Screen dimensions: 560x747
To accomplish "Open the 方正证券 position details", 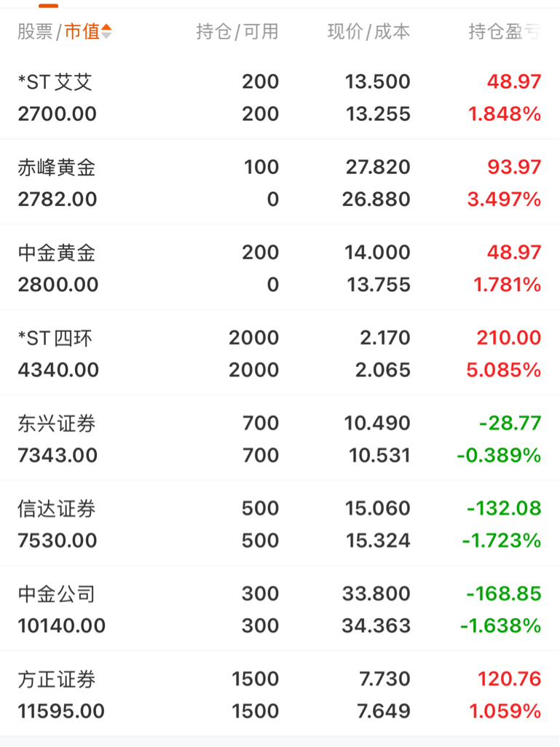I will [x=280, y=694].
